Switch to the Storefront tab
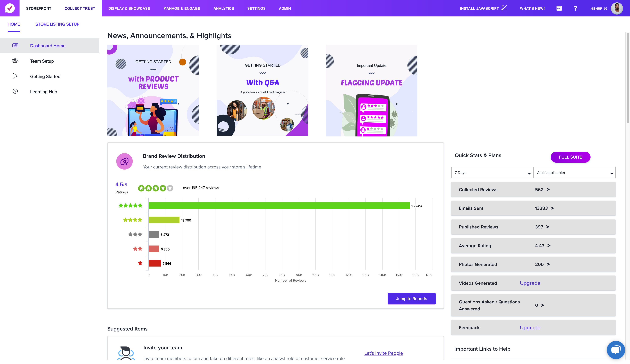 click(x=39, y=8)
